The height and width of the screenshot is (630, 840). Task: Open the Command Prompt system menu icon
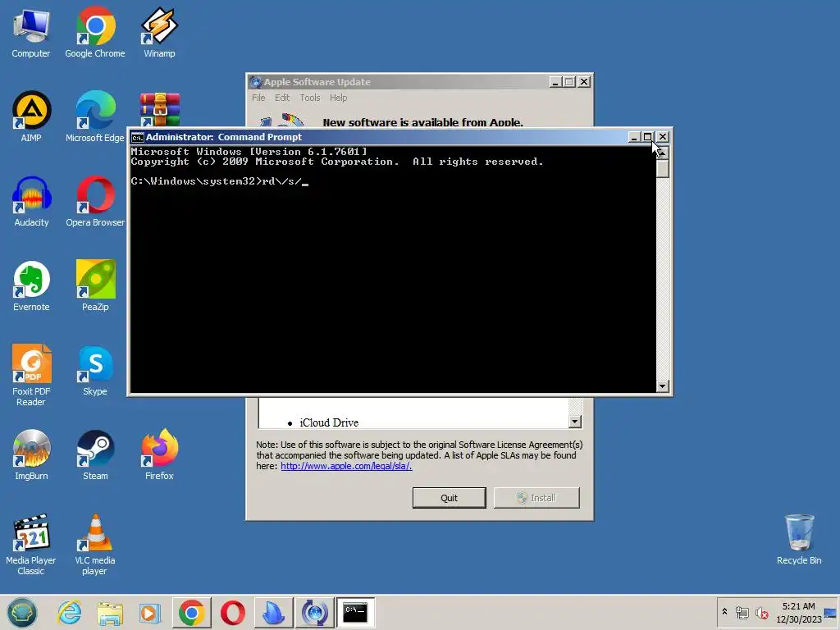coord(138,137)
